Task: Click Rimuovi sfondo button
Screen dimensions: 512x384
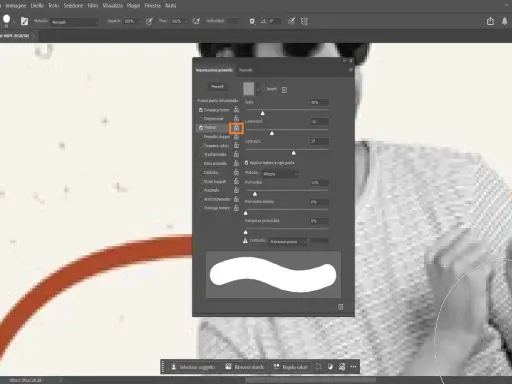Action: pos(245,367)
